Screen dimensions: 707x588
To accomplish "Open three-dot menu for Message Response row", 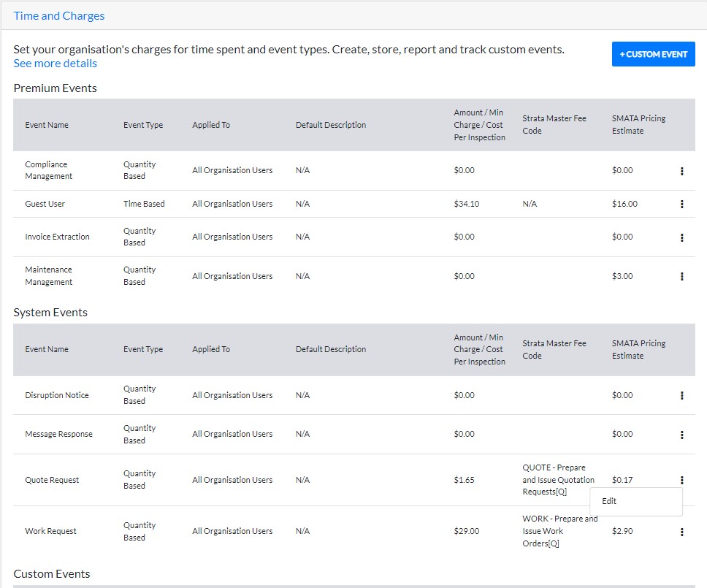I will coord(681,435).
